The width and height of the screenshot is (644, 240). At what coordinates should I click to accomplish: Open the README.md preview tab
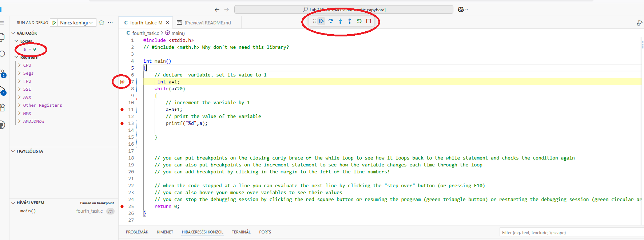coord(207,23)
